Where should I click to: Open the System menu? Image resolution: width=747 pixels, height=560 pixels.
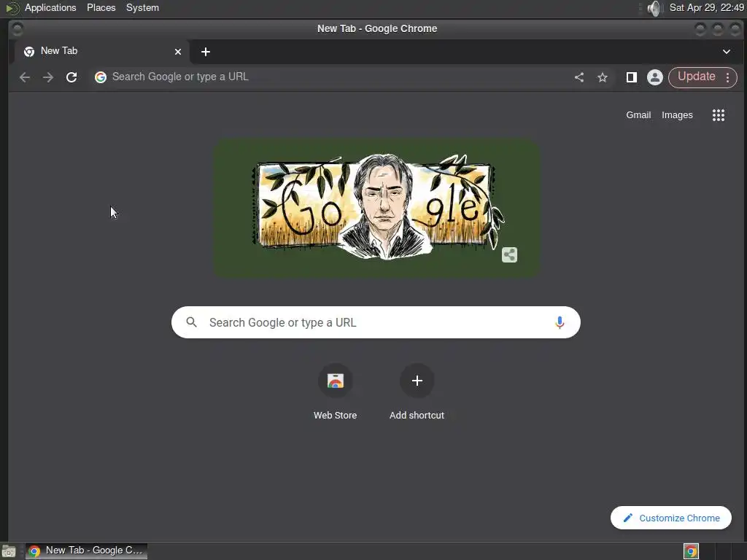pos(142,8)
